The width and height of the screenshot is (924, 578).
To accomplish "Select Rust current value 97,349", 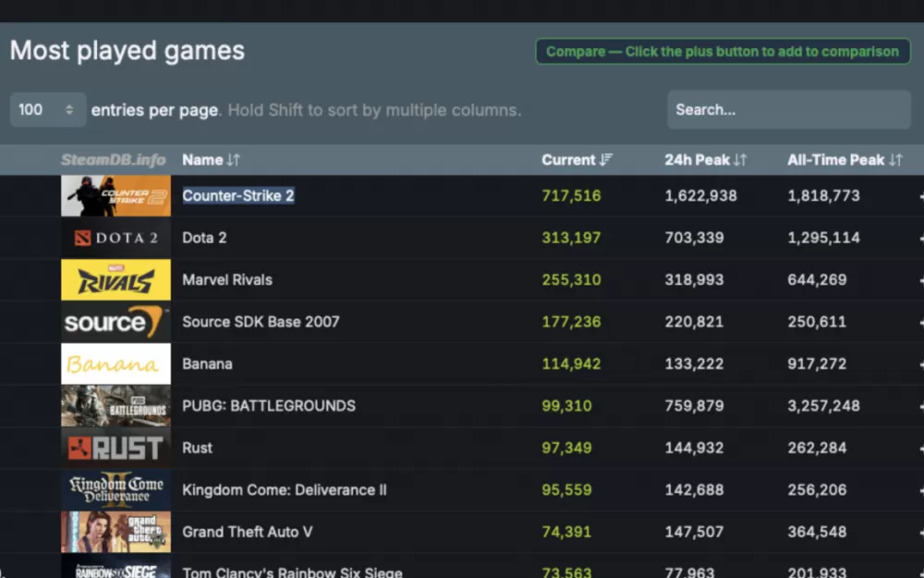I will click(x=567, y=449).
